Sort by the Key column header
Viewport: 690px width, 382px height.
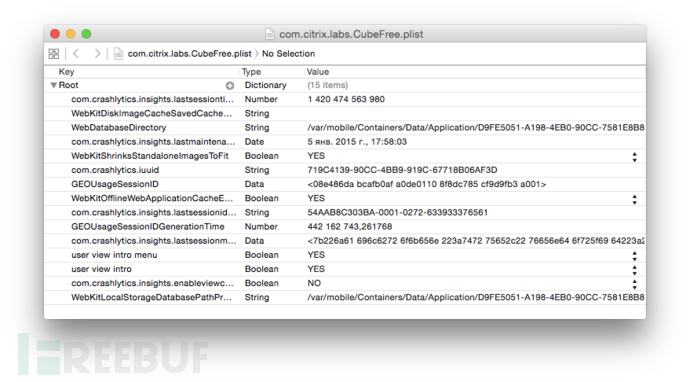point(66,72)
